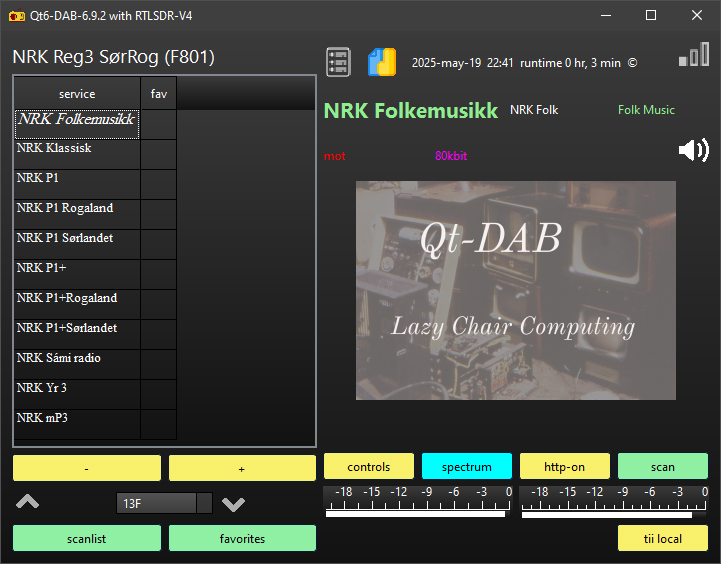Minimize the Qt6-DAB window
This screenshot has width=721, height=564.
pyautogui.click(x=606, y=15)
